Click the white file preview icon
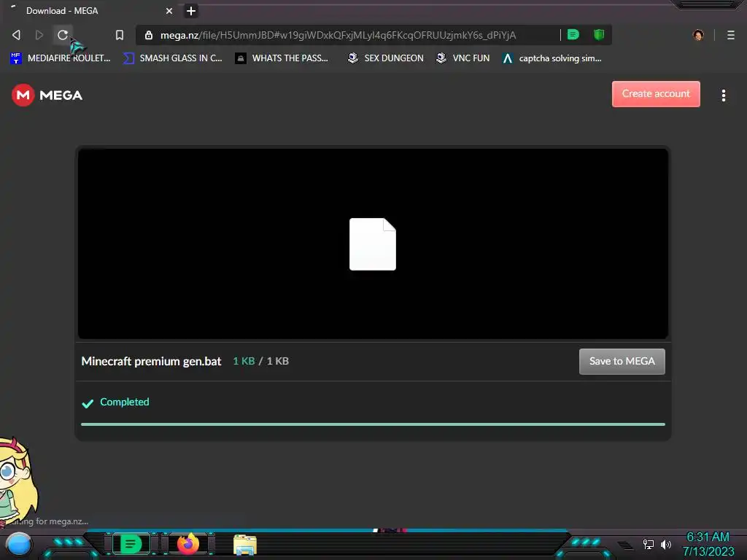Screen dimensions: 747x560 pyautogui.click(x=373, y=244)
